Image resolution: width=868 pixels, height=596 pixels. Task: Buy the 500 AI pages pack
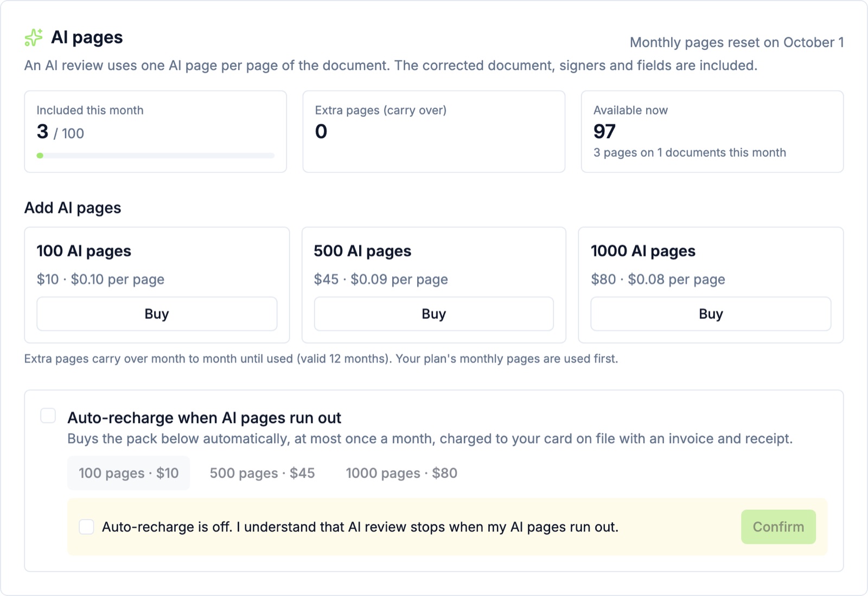(x=434, y=314)
